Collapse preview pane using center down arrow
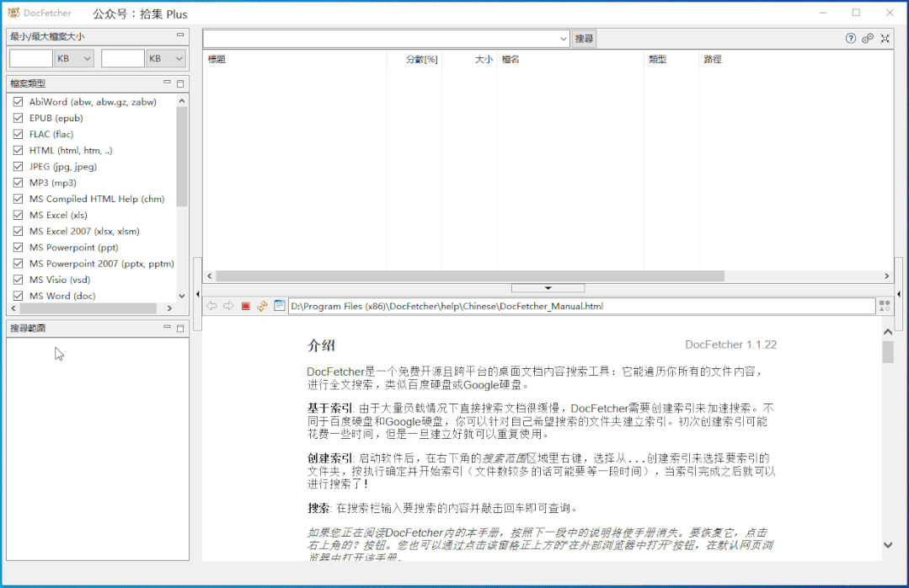Screen dimensions: 909x588 548,288
